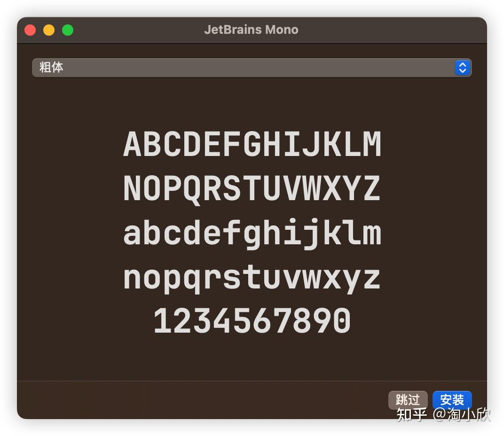504x436 pixels.
Task: Click the green zoom window control
Action: 68,30
